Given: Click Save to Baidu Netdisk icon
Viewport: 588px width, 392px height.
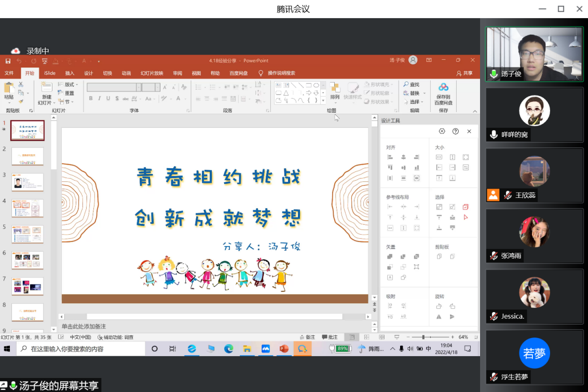Looking at the screenshot, I should click(x=443, y=87).
